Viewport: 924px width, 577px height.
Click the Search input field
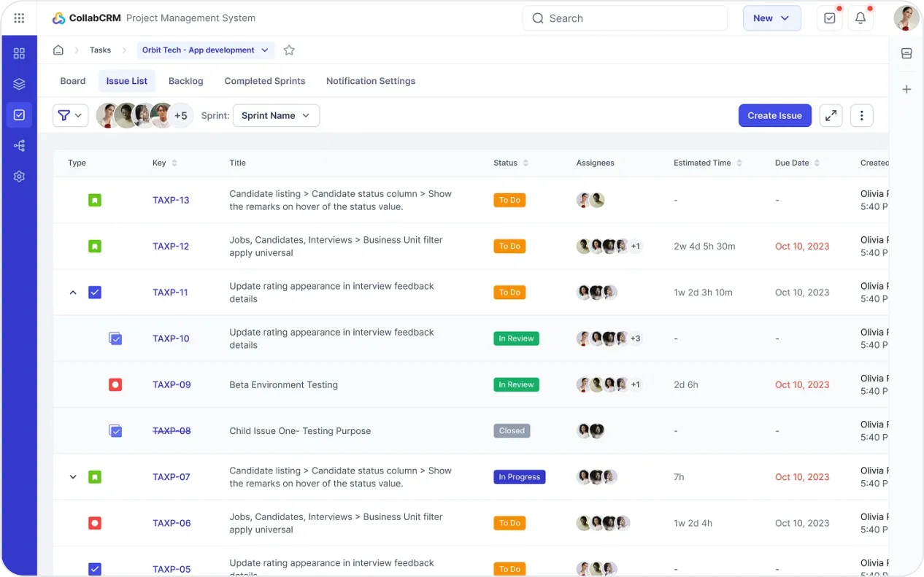pos(625,18)
